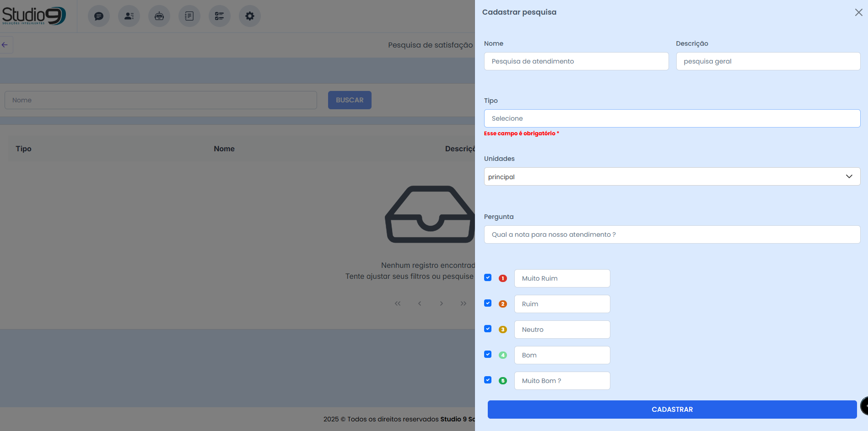868x431 pixels.
Task: Open the checklist tasks icon
Action: pyautogui.click(x=220, y=16)
